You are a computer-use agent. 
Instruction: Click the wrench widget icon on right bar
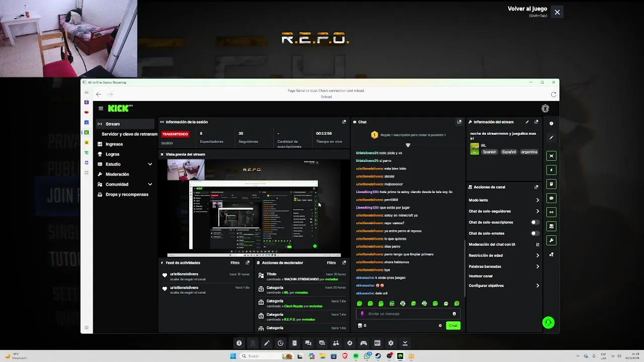coord(551,240)
